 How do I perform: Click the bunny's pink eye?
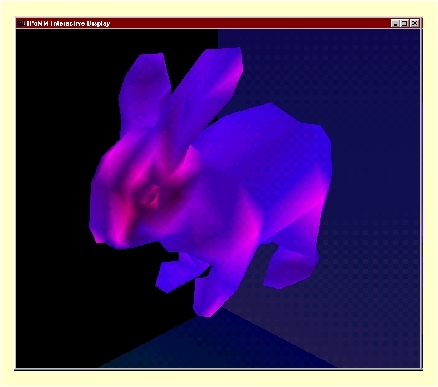150,198
